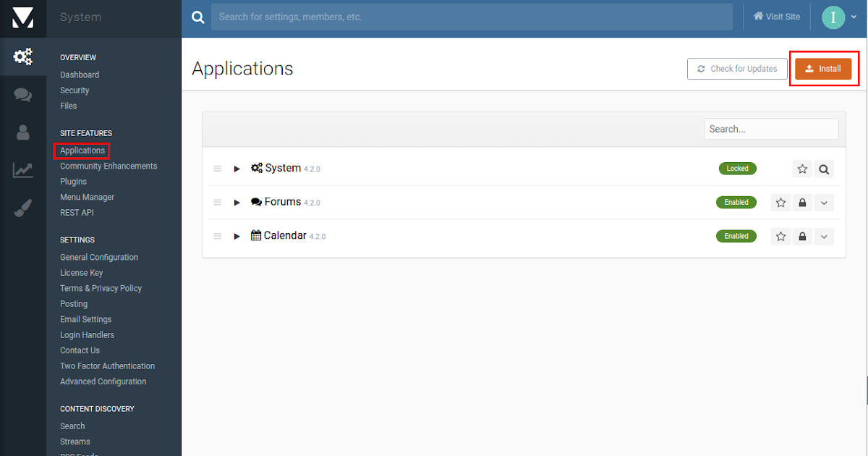This screenshot has height=456, width=868.
Task: Open the Forums row dropdown chevron
Action: (x=825, y=203)
